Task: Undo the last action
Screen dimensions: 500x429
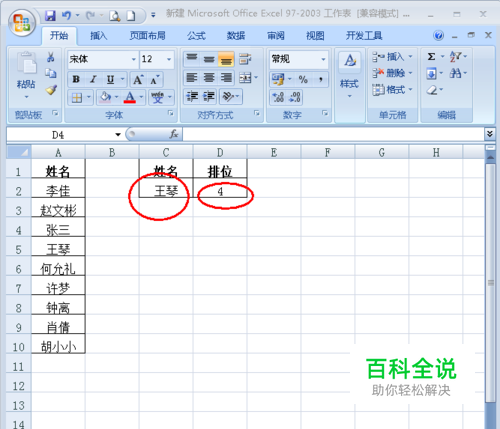Action: (66, 15)
